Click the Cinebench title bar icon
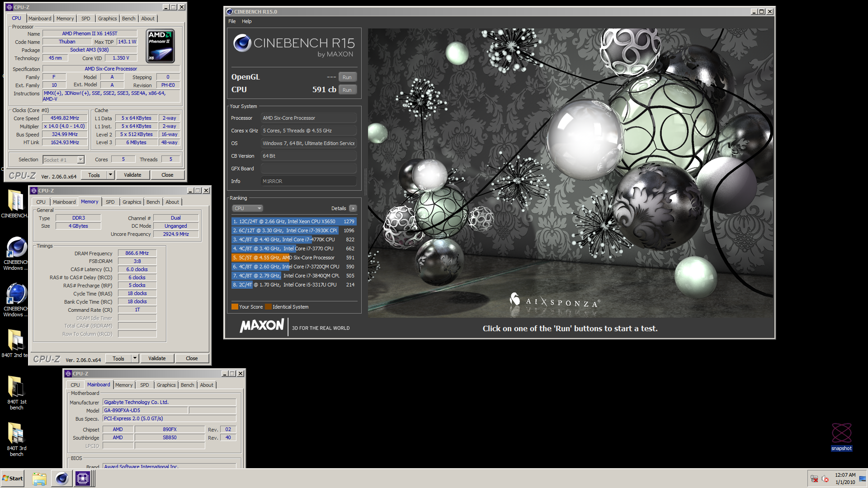This screenshot has height=488, width=868. coord(229,12)
